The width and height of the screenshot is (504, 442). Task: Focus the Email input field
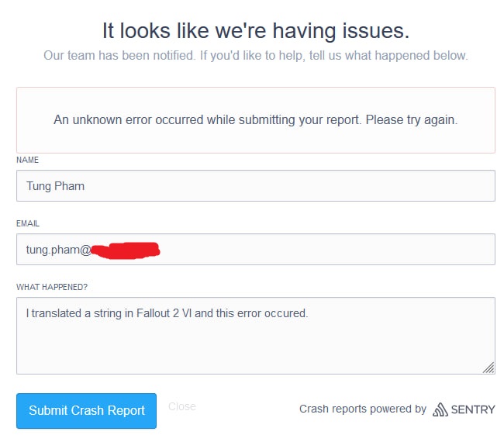point(256,250)
